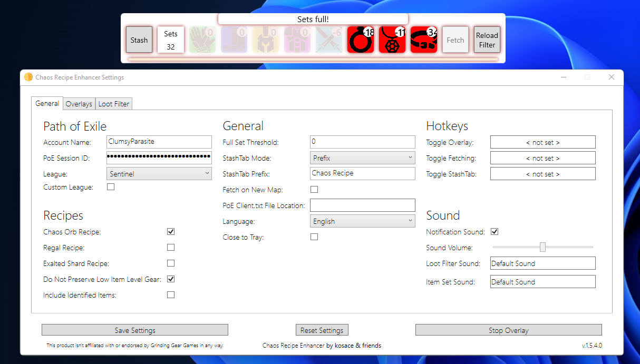The height and width of the screenshot is (364, 640).
Task: Disable the Notification Sound checkbox
Action: (x=494, y=231)
